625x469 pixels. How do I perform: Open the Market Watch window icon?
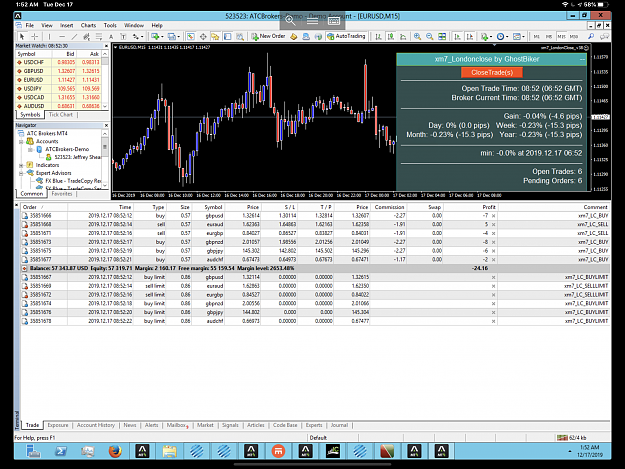tap(191, 37)
